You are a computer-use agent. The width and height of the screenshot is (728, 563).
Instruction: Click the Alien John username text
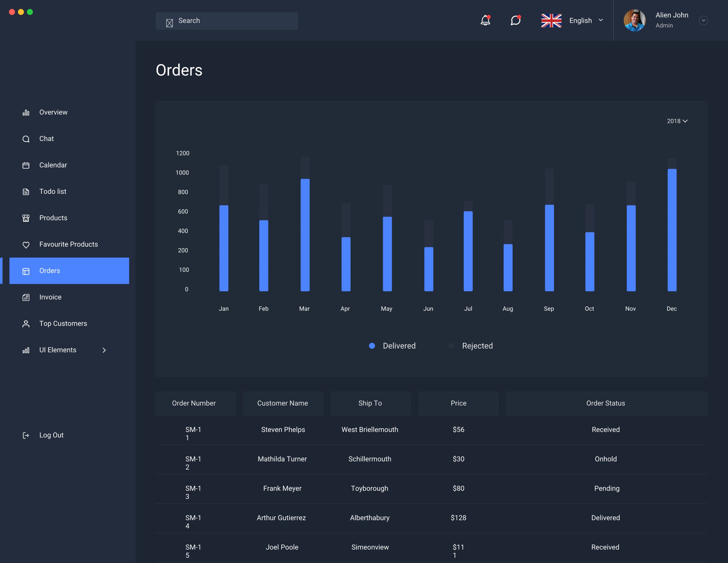click(x=672, y=15)
